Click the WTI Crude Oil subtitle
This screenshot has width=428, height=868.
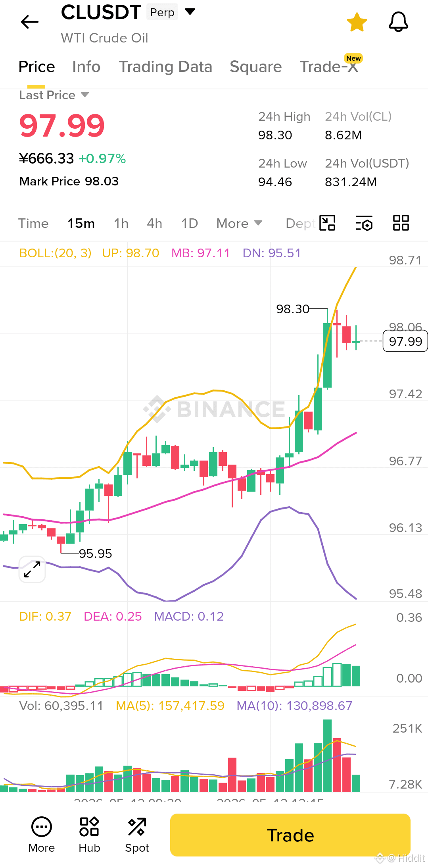pos(104,38)
